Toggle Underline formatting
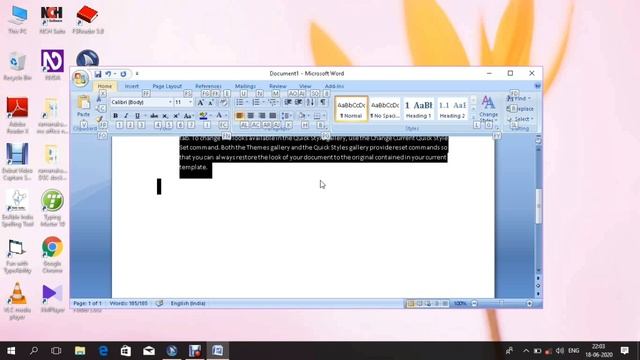 point(137,116)
